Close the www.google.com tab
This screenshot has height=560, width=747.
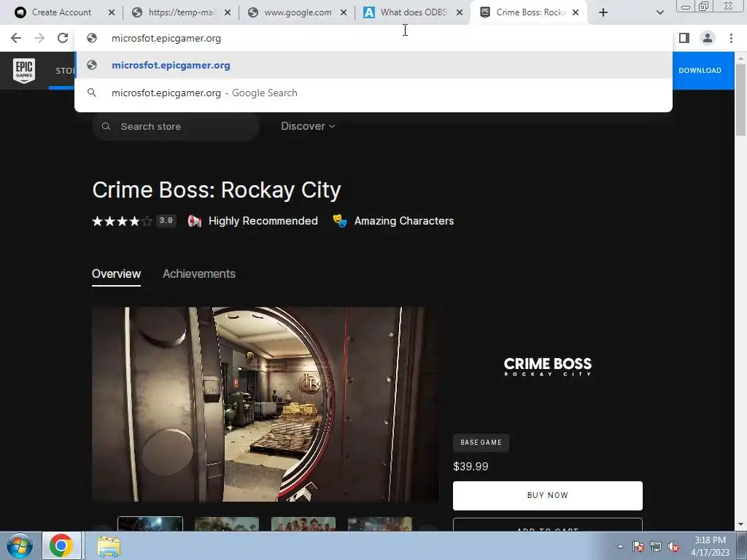pos(344,12)
